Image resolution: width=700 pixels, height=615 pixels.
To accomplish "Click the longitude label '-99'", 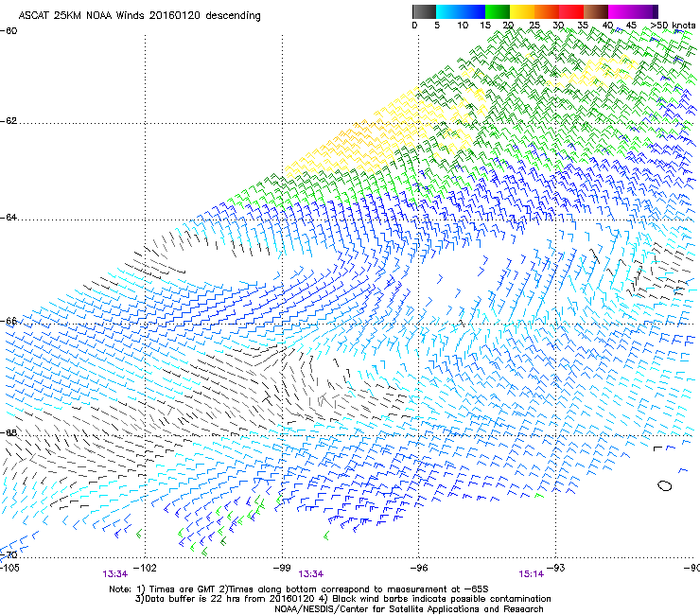I will click(x=282, y=568).
